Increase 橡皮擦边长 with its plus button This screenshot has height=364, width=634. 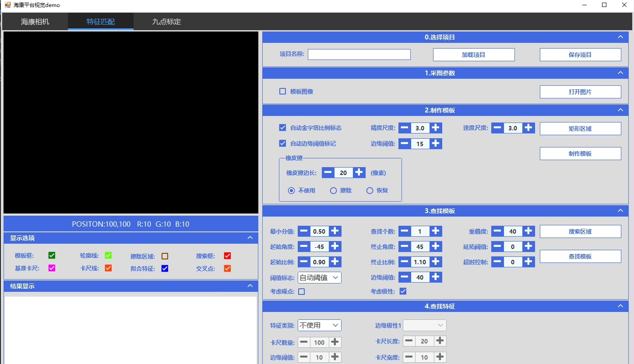pos(359,172)
